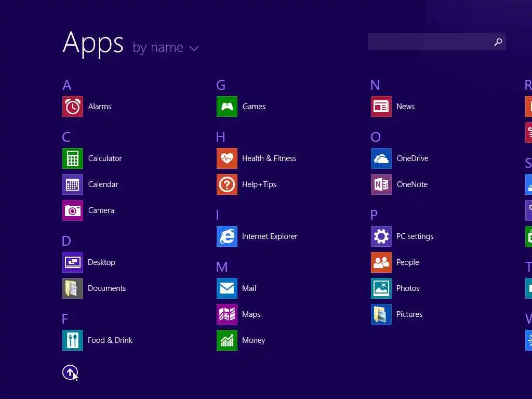Click the letter N group header
Screen dimensions: 532x399
click(x=375, y=85)
